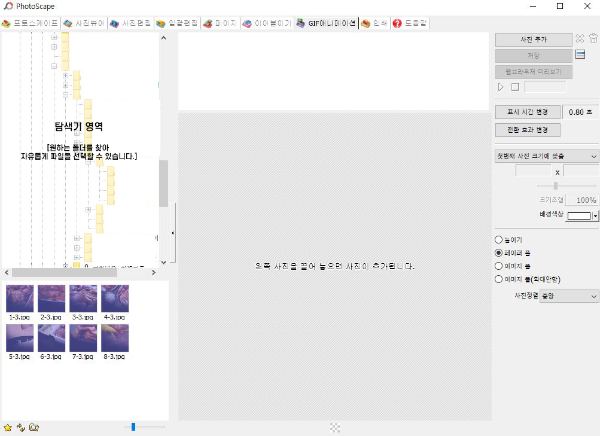Click the 저장 save button
Viewport: 600px width, 436px height.
[533, 56]
